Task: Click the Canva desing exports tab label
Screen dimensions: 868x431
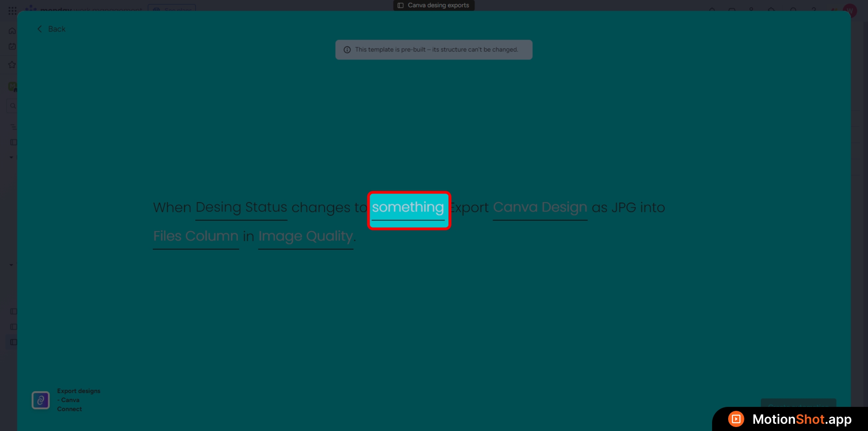Action: click(x=438, y=5)
